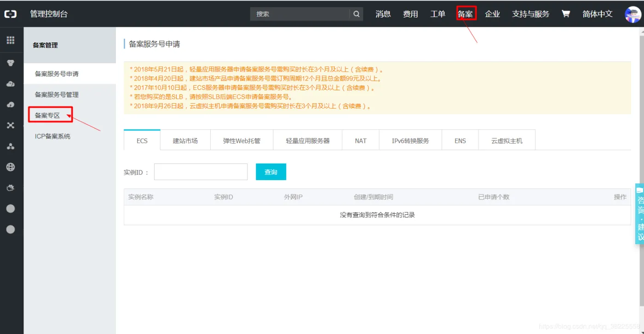The width and height of the screenshot is (644, 334).
Task: Switch to the 轻量应用服务器 tab
Action: (x=308, y=141)
